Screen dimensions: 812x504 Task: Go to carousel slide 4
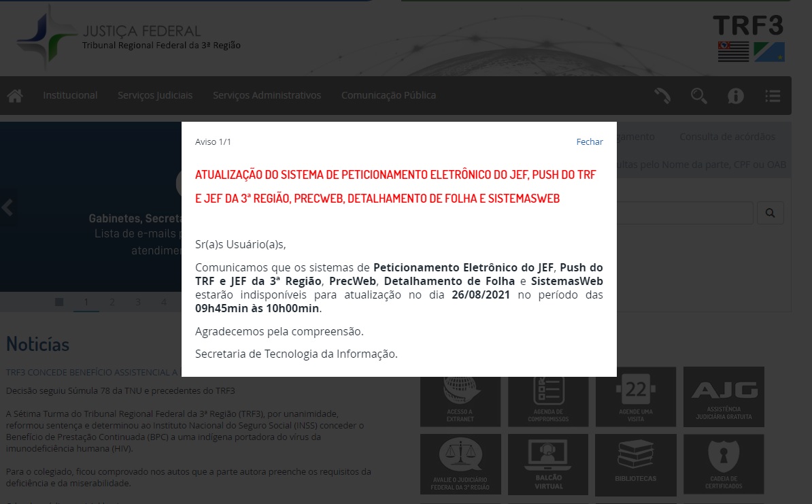pos(164,302)
